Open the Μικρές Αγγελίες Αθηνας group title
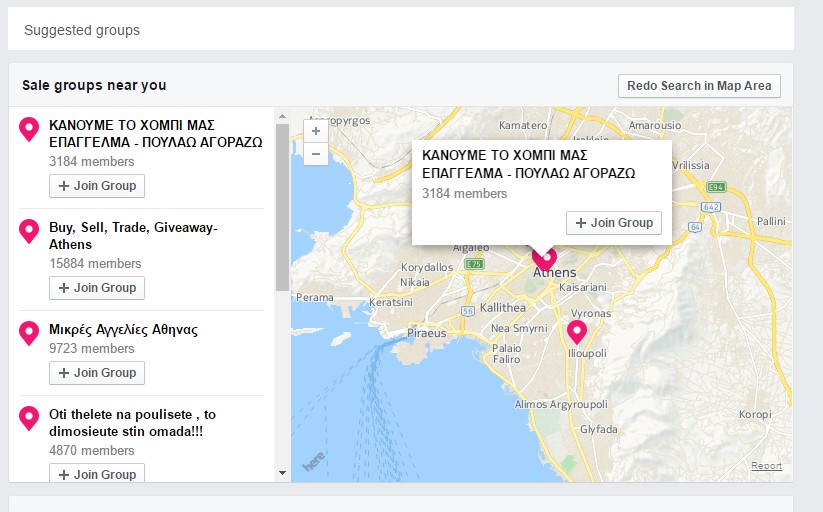The image size is (823, 512). pos(123,330)
